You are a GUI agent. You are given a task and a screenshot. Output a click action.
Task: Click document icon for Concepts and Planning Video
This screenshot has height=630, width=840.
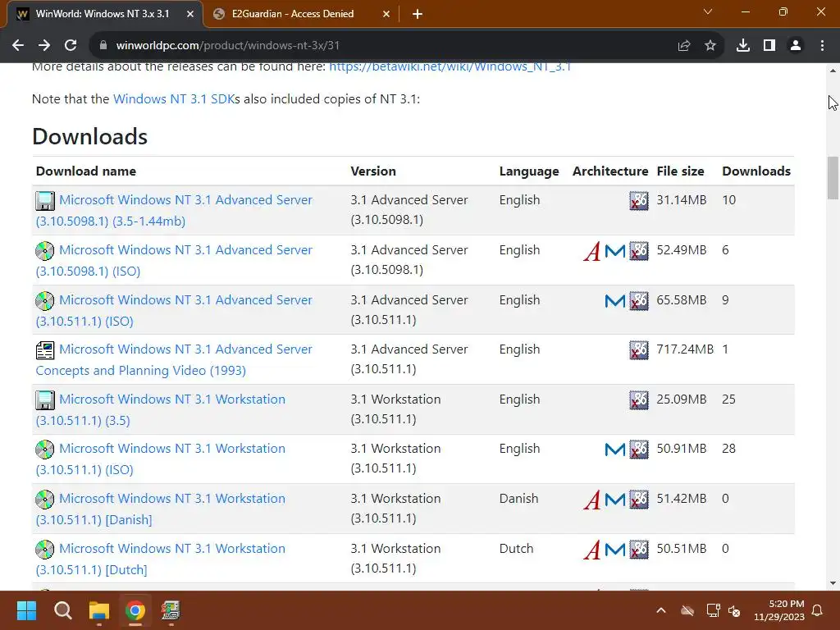coord(45,350)
